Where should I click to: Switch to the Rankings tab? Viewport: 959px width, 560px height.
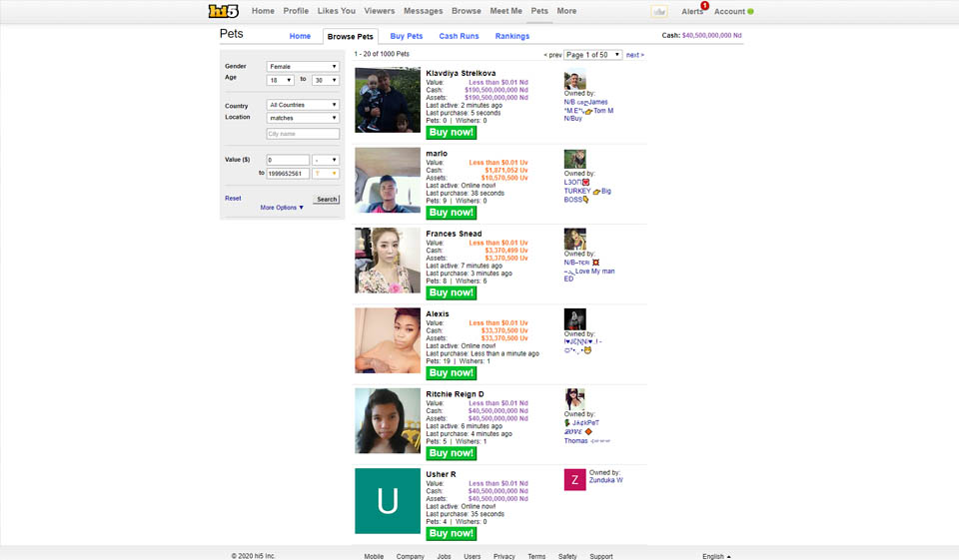tap(512, 36)
